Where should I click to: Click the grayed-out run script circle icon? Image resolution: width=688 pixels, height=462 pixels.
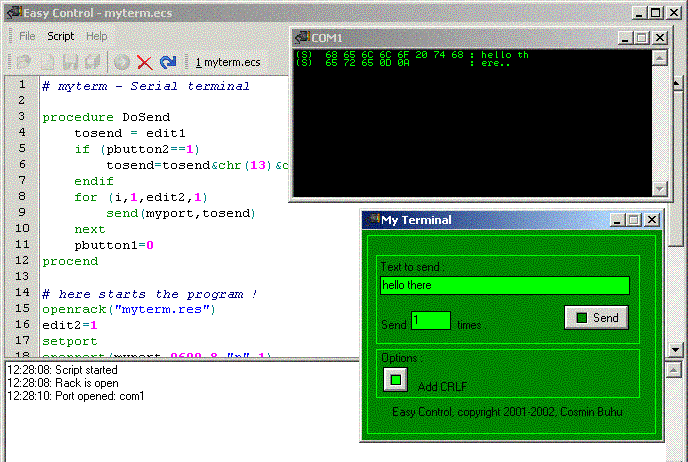121,62
